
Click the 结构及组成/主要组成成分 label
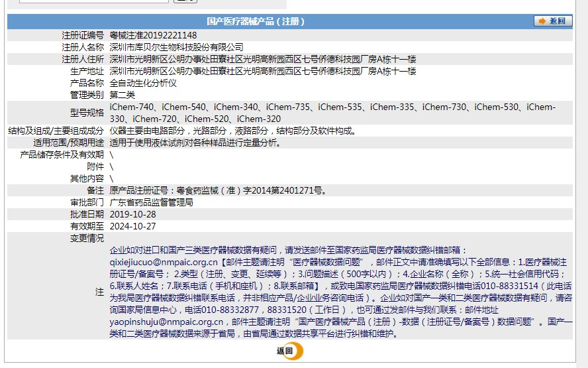pos(56,131)
